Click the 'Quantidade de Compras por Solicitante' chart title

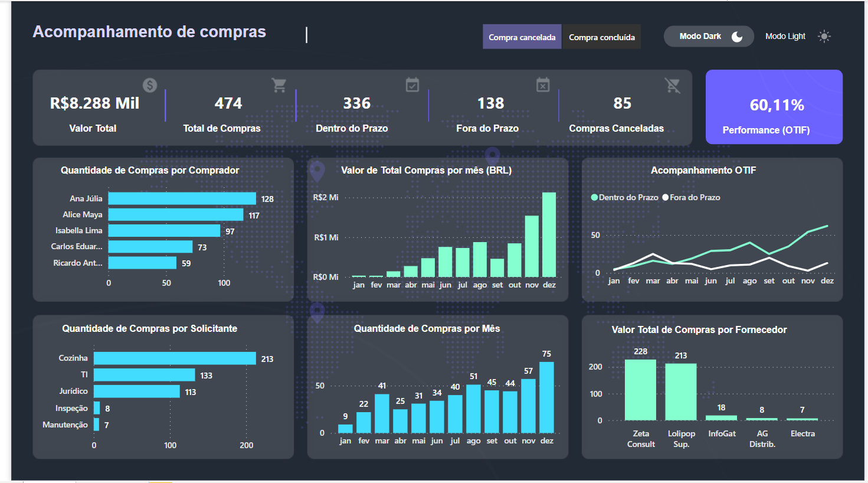coord(150,328)
